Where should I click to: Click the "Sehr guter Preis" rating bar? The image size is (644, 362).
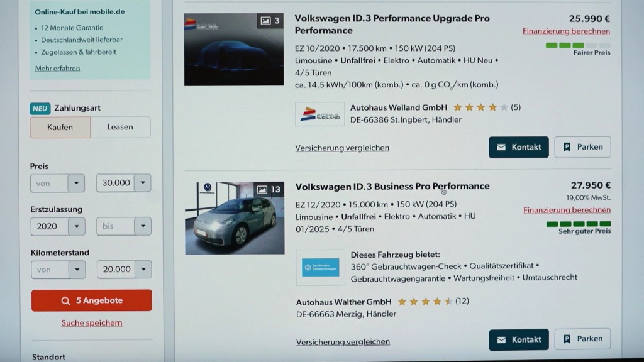coord(579,224)
